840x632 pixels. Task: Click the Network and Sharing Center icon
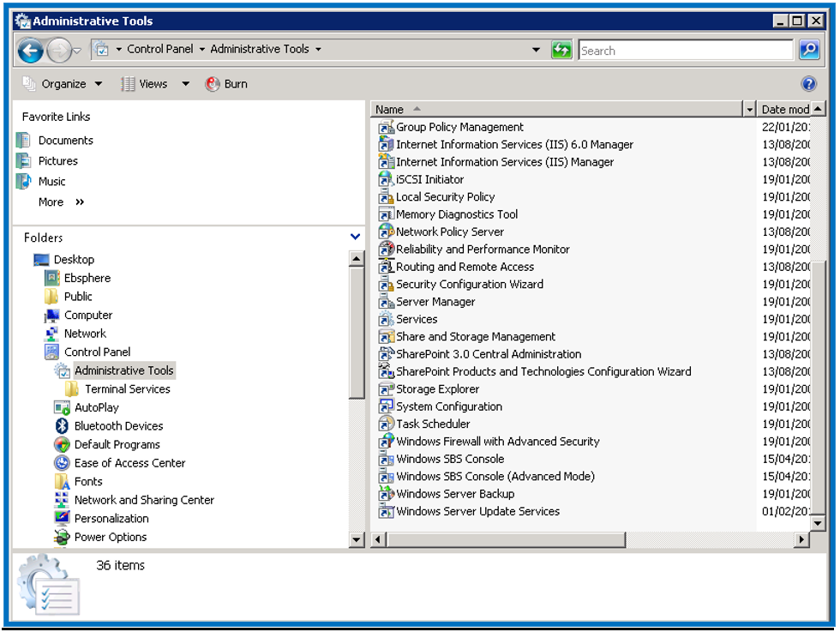[62, 500]
